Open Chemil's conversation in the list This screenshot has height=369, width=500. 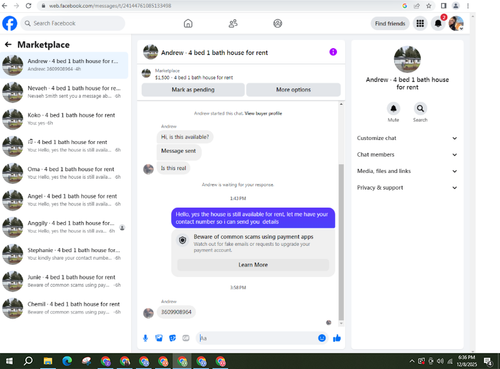[x=64, y=308]
